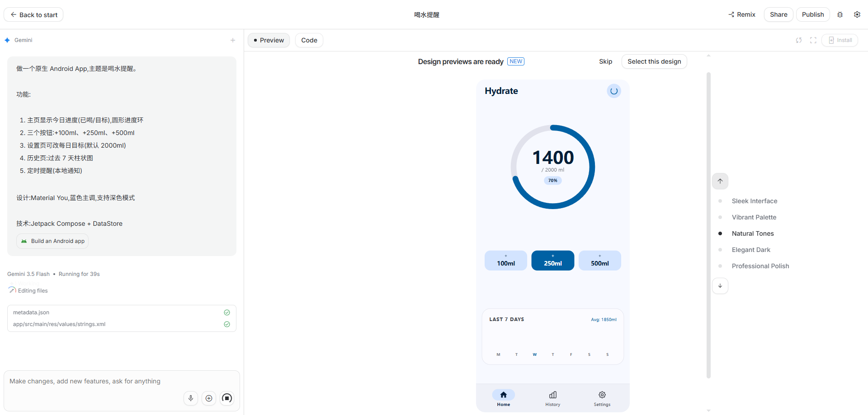Select the Professional Polish design
Viewport: 868px width, 415px height.
(760, 266)
